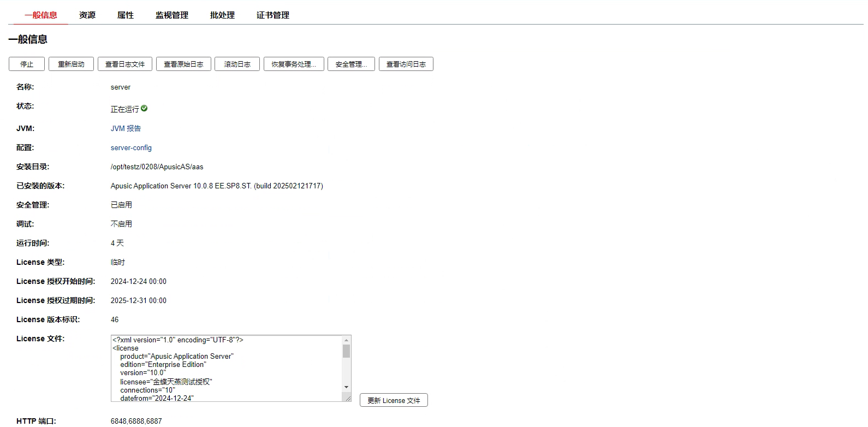The image size is (868, 427).
Task: Click the 查看原始日志 button
Action: coord(183,64)
